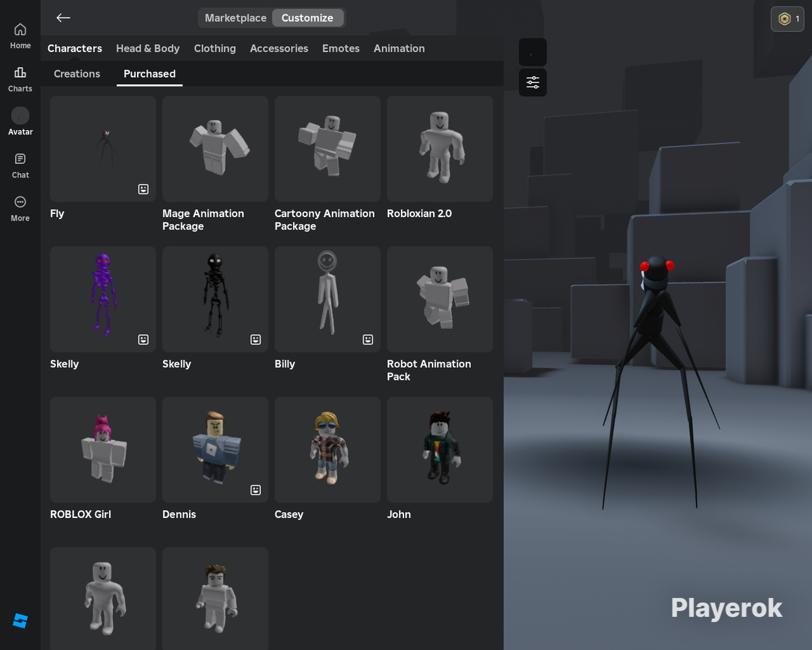Click the 'Mage Animation Package' label

click(203, 220)
